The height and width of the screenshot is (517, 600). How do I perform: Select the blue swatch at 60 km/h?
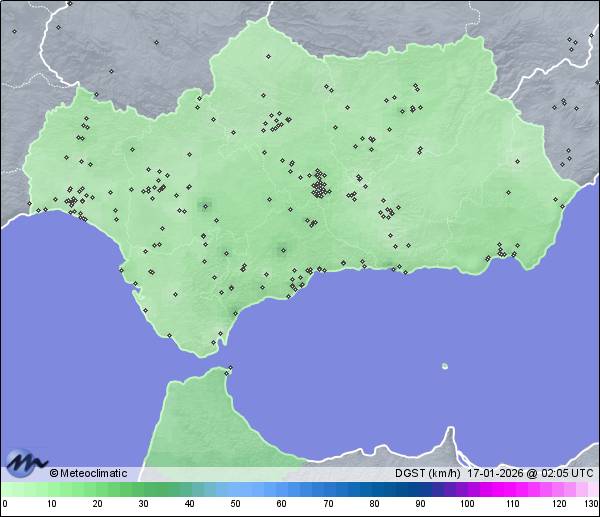(282, 490)
